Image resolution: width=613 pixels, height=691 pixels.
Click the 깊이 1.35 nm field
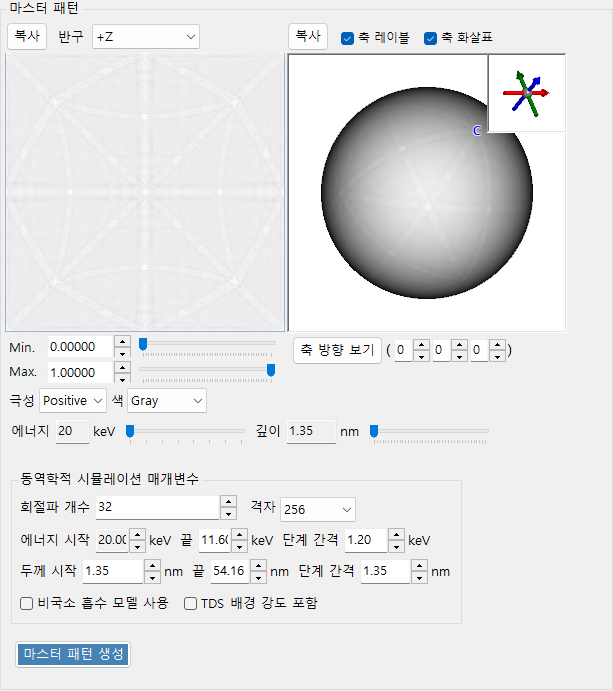click(x=311, y=431)
